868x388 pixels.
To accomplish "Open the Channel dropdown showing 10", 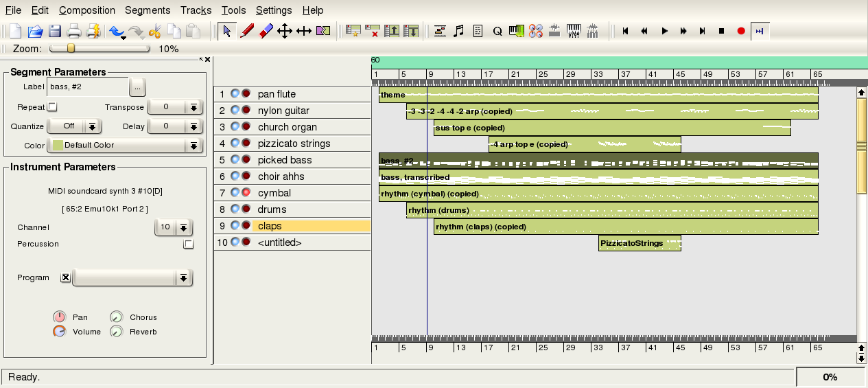I will tap(173, 227).
